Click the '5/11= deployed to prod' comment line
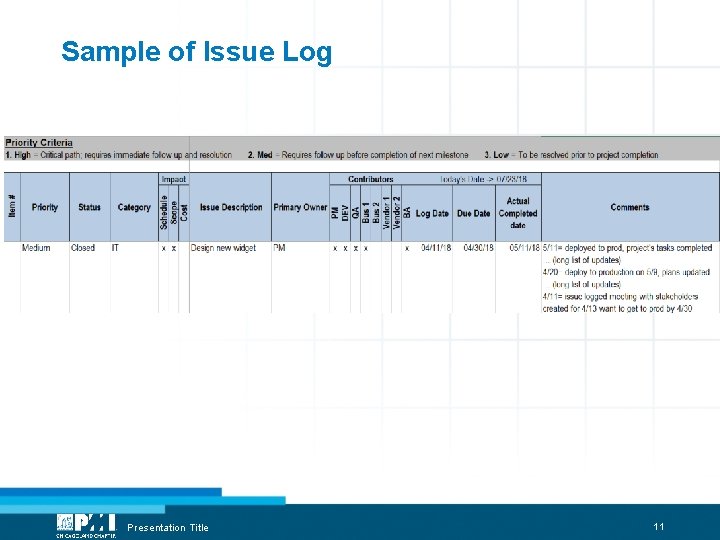 click(x=627, y=248)
